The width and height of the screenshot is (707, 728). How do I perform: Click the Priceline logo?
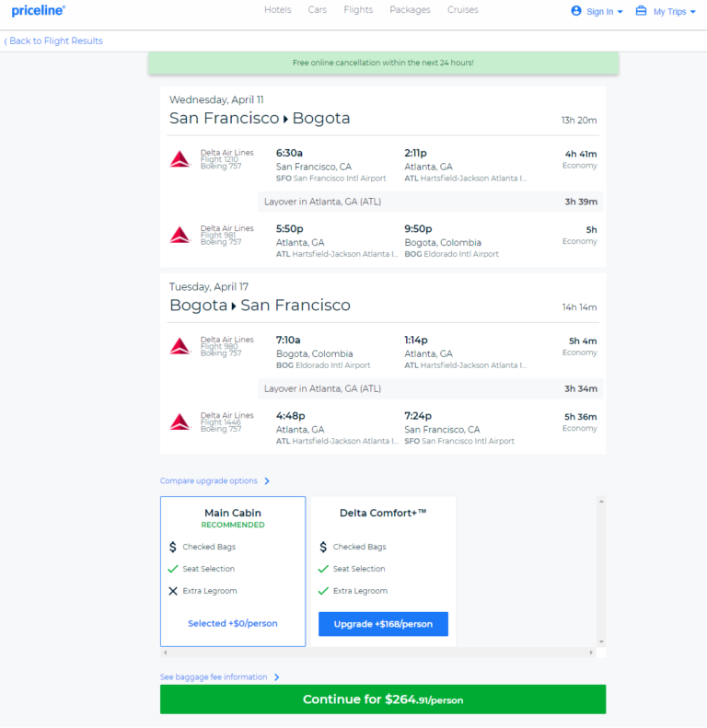(38, 11)
